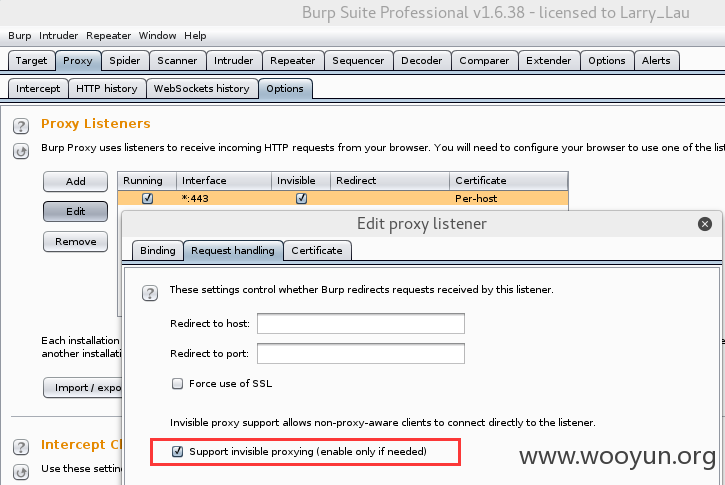Toggle Support invisible proxying checkbox
This screenshot has width=725, height=485.
(x=178, y=451)
